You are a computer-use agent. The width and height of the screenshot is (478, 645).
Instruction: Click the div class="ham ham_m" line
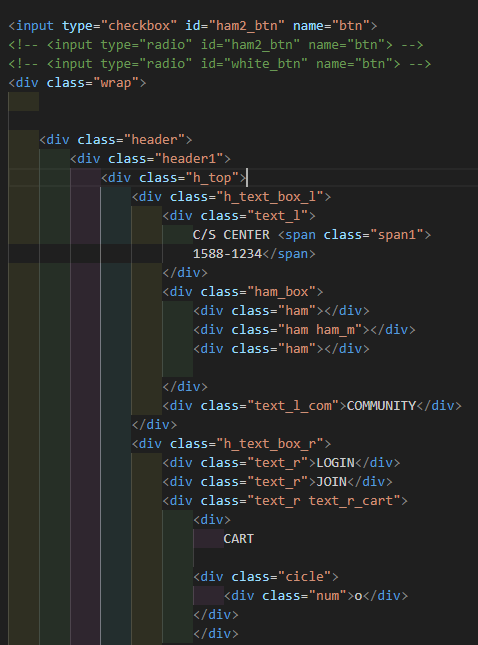click(304, 329)
